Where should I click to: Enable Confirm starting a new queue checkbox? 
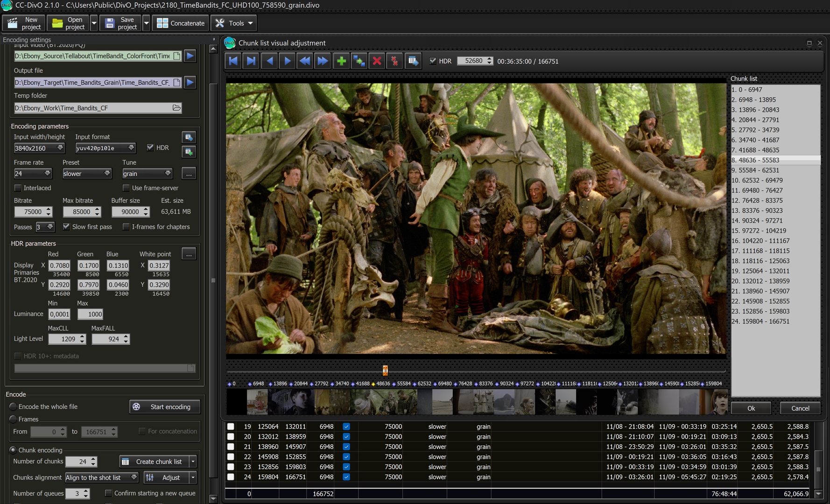click(108, 493)
